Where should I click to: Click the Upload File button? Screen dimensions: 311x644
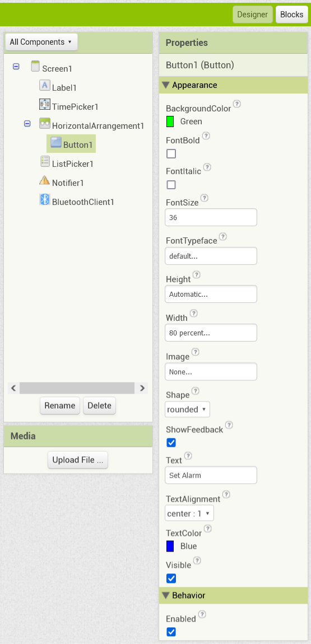pos(78,460)
